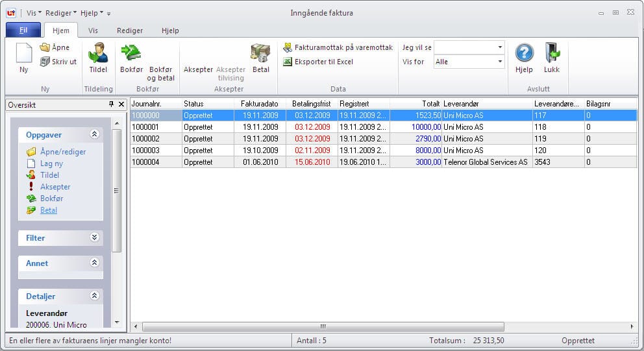Open the Hjelp help icon
Screen dimensions: 644x351
524,54
